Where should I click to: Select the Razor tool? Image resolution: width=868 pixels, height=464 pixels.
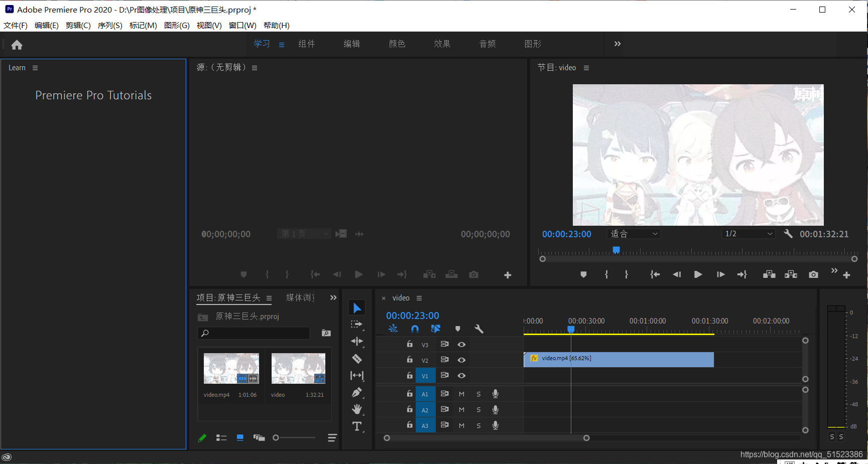coord(357,359)
